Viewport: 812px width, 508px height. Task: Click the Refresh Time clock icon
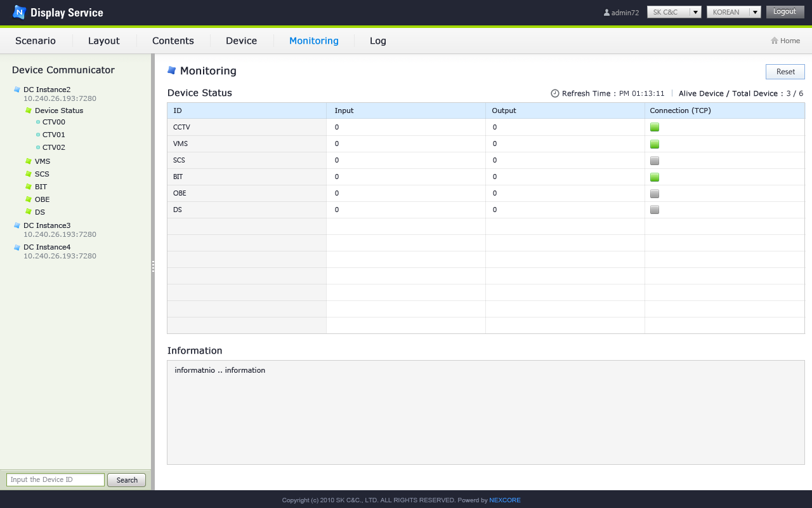pyautogui.click(x=555, y=93)
